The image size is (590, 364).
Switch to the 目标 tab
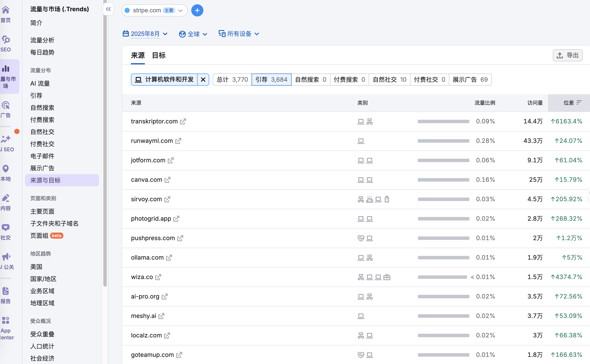coord(158,55)
